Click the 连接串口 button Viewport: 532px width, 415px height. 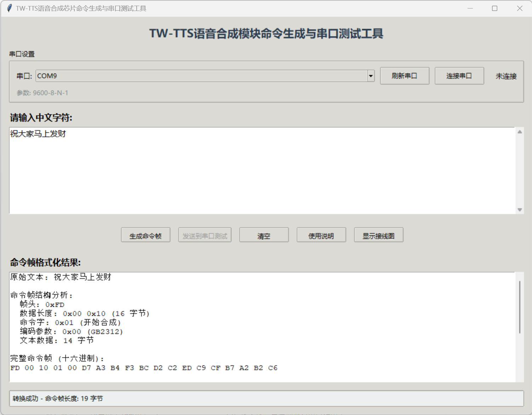[x=459, y=76]
